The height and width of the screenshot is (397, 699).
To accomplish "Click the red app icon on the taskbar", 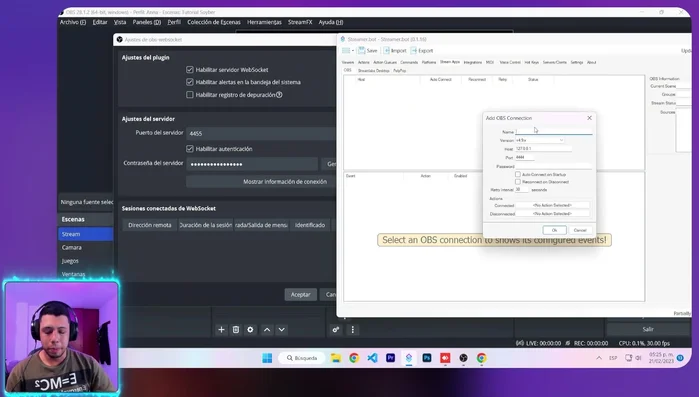I will pos(445,358).
